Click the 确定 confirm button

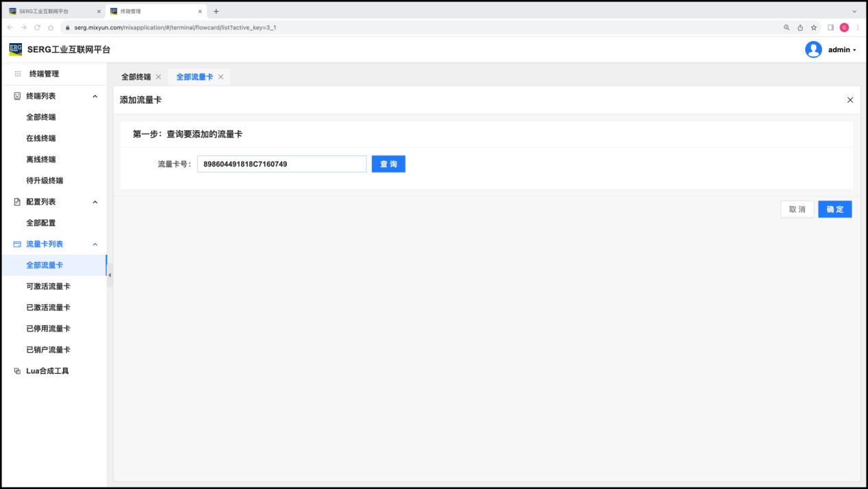[834, 210]
